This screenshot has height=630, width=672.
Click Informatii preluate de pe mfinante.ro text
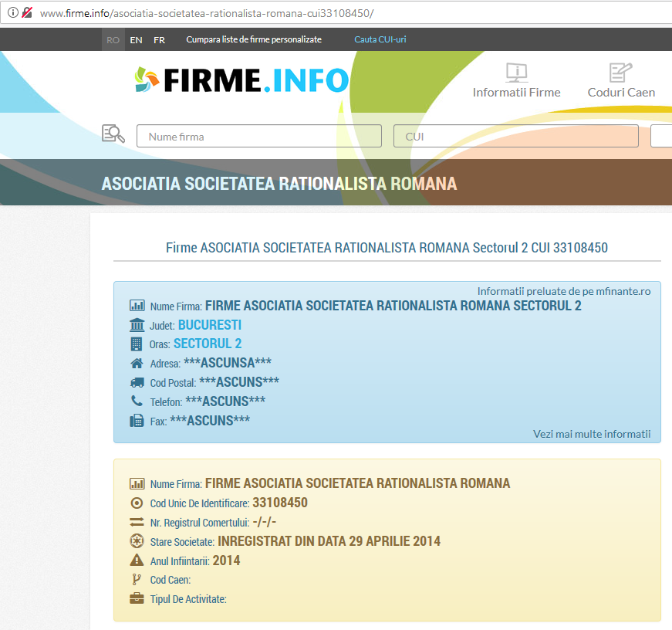pyautogui.click(x=564, y=291)
